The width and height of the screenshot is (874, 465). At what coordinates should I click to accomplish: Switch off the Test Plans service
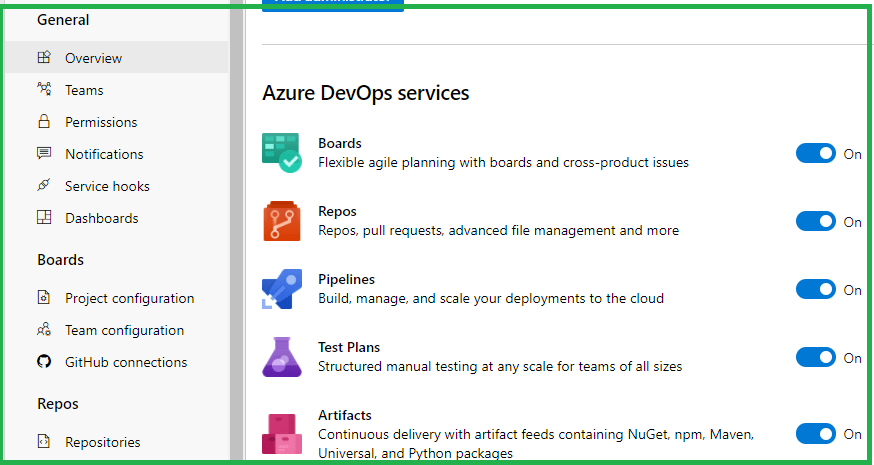point(816,357)
